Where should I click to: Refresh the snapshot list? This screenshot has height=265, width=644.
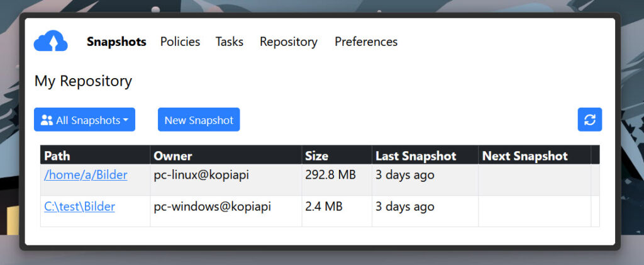coord(589,120)
